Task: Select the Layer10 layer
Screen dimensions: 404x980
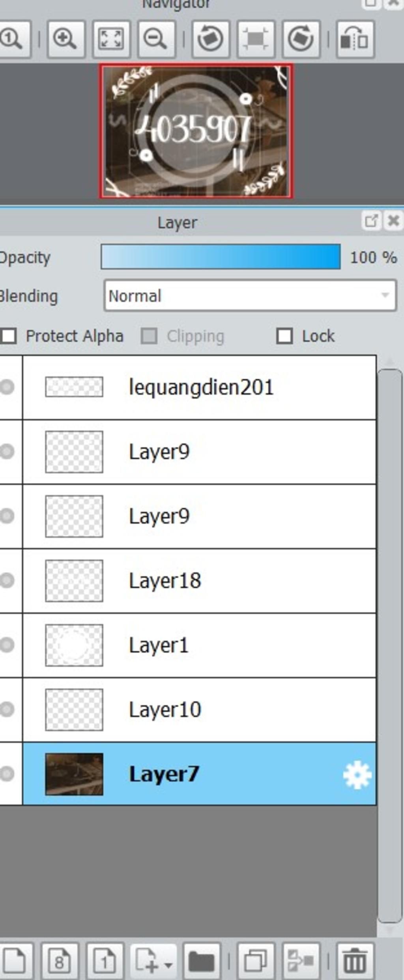Action: point(199,710)
